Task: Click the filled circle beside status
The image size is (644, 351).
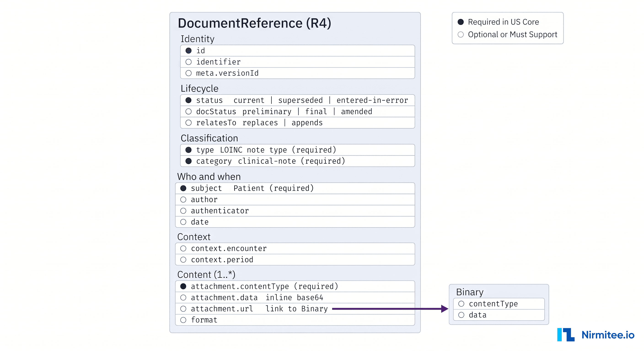Action: click(188, 100)
